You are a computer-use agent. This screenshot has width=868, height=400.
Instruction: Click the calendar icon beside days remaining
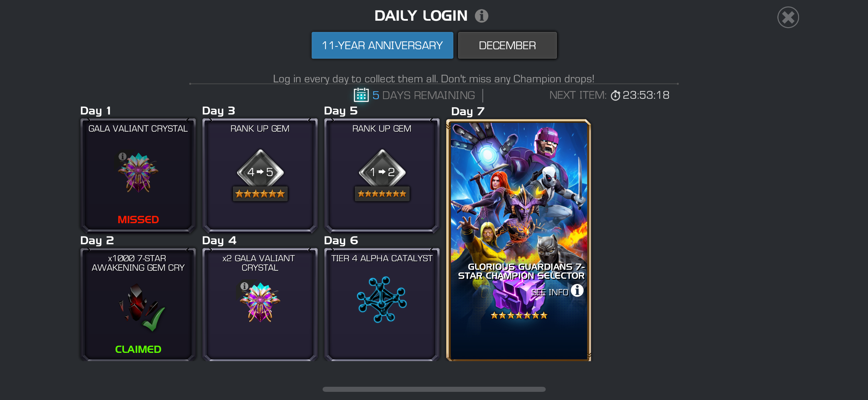point(361,95)
